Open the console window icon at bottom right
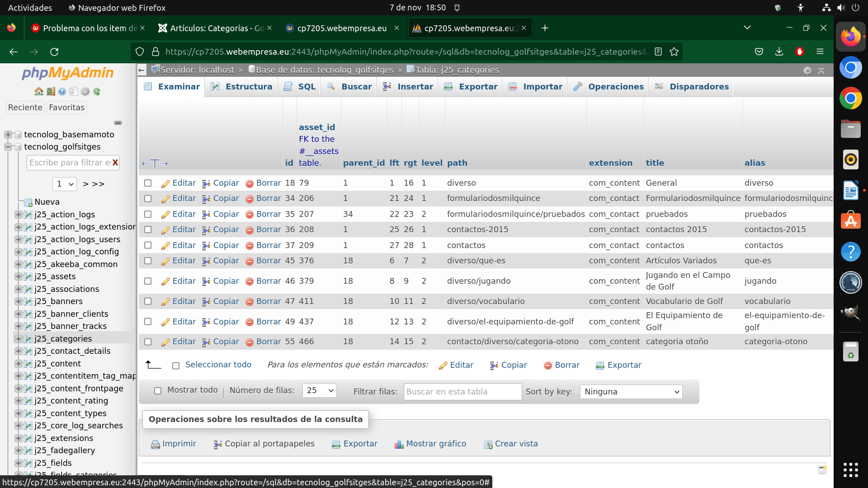Screen dimensions: 868x488 pyautogui.click(x=822, y=470)
